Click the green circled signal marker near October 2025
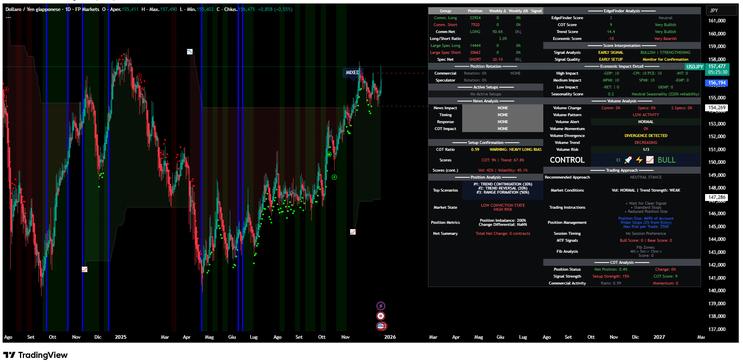 coord(335,177)
